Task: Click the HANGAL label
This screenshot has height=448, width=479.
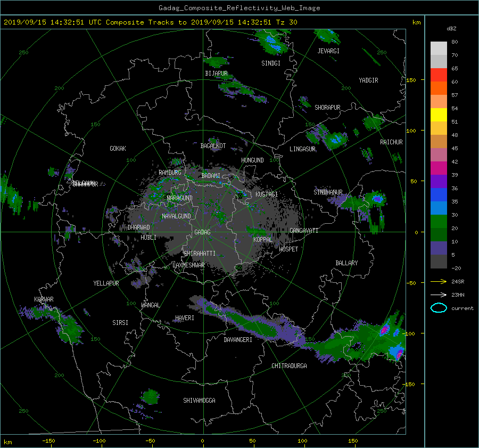Action: [150, 305]
